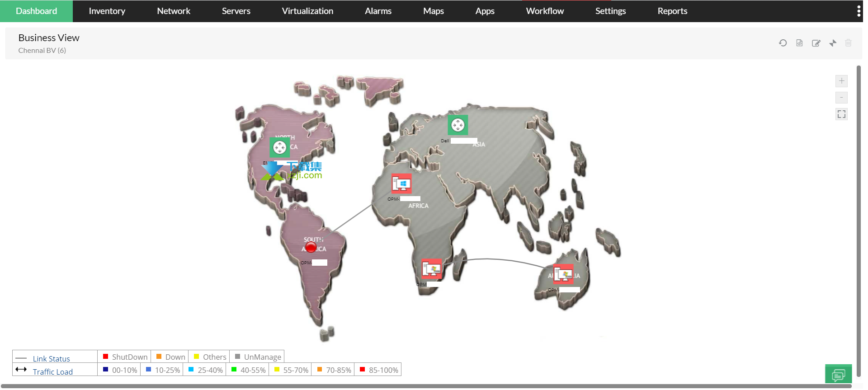868x390 pixels.
Task: Zoom in on the map with plus button
Action: (x=841, y=81)
